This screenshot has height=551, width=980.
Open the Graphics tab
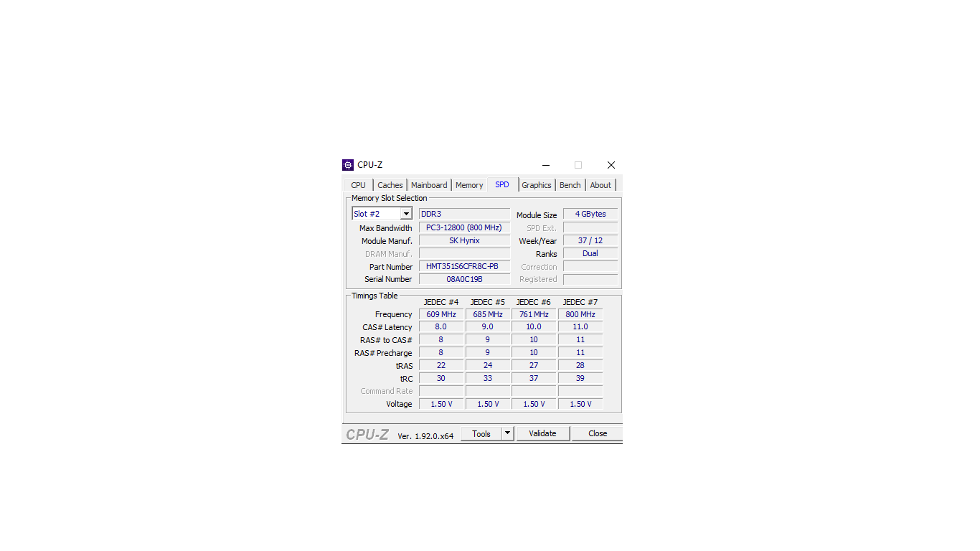tap(536, 185)
